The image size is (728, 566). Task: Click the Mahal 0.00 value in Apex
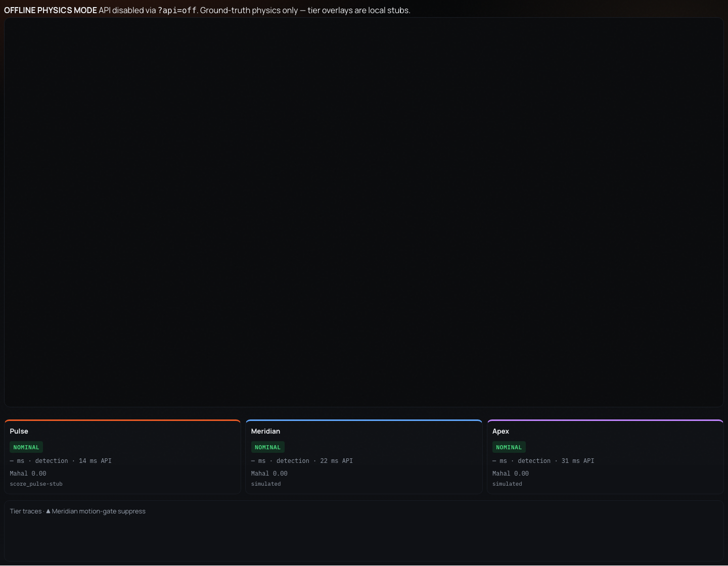[x=510, y=474]
